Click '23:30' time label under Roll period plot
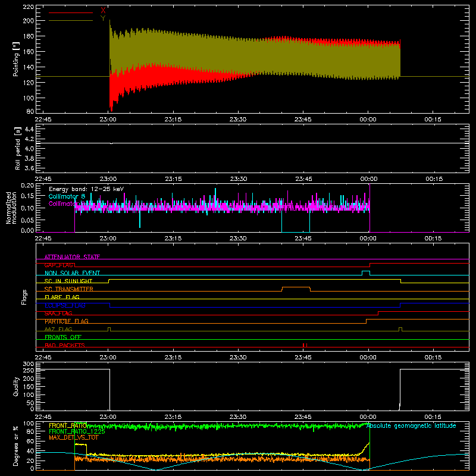The height and width of the screenshot is (476, 476). [x=239, y=179]
